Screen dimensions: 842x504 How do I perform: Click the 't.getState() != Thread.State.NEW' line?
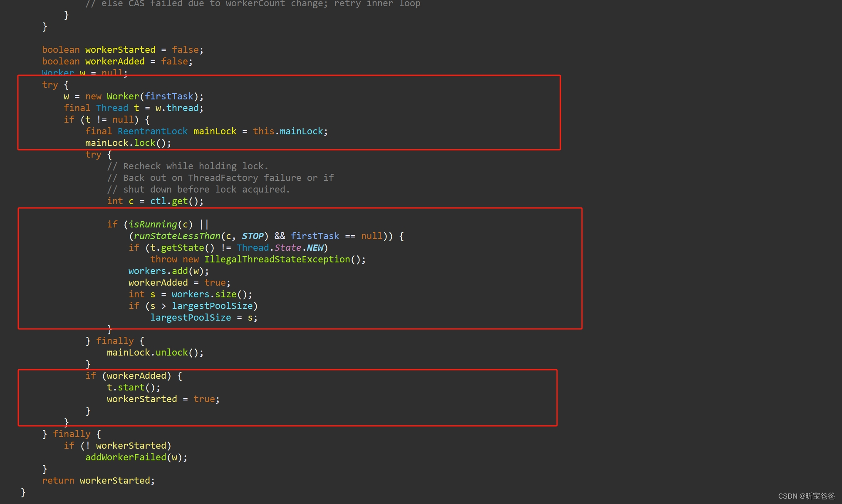click(x=228, y=248)
